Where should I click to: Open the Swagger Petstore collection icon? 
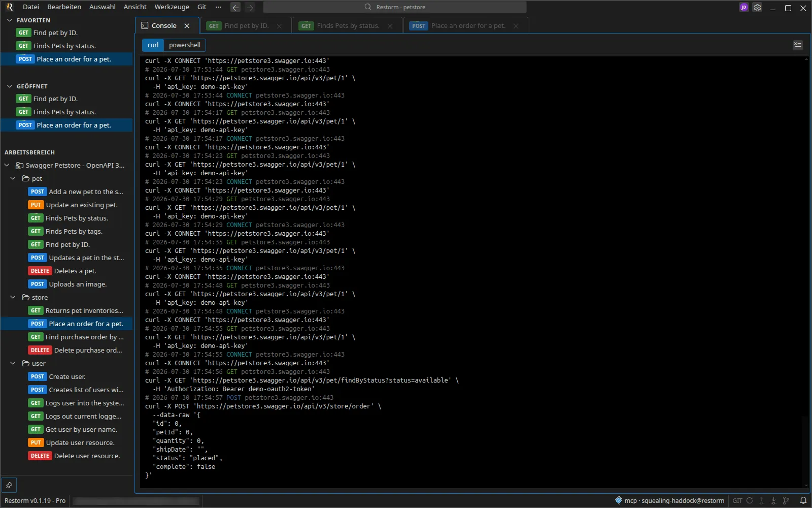click(19, 166)
